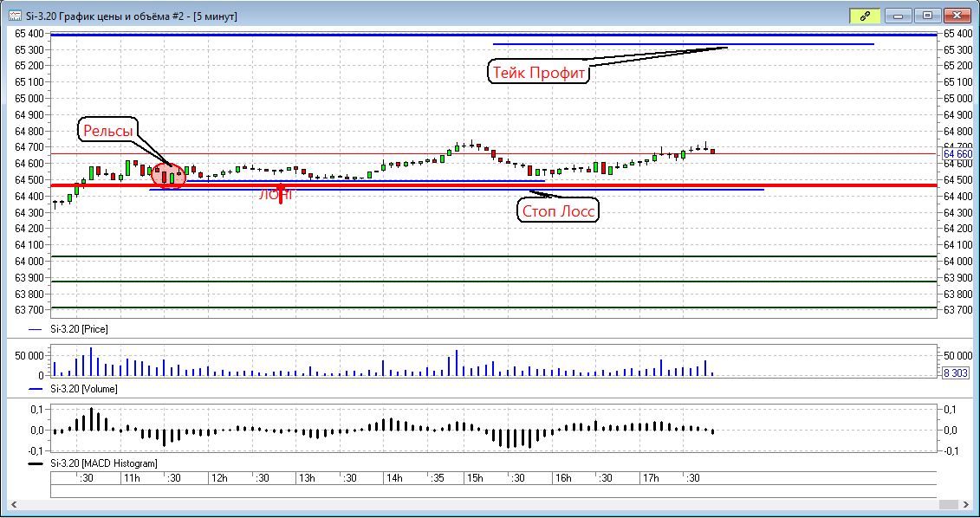Maximize the chart window
Image resolution: width=980 pixels, height=518 pixels.
pyautogui.click(x=927, y=16)
